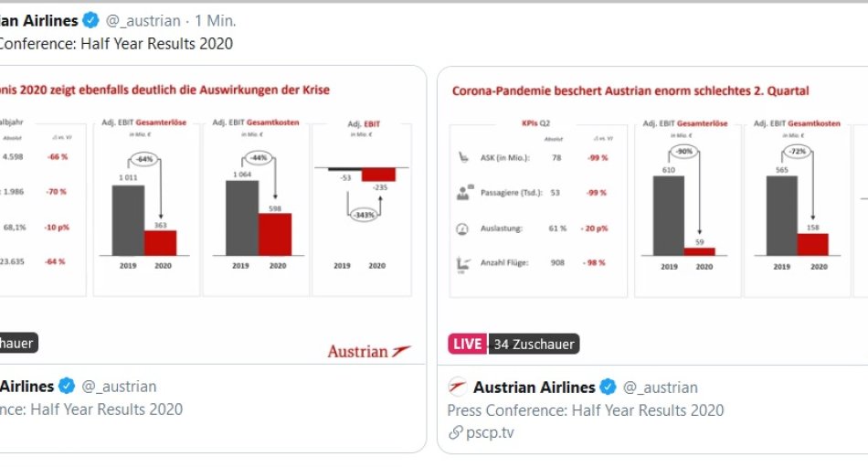This screenshot has width=868, height=467.
Task: Click link icon beside pscp.tv
Action: 455,432
